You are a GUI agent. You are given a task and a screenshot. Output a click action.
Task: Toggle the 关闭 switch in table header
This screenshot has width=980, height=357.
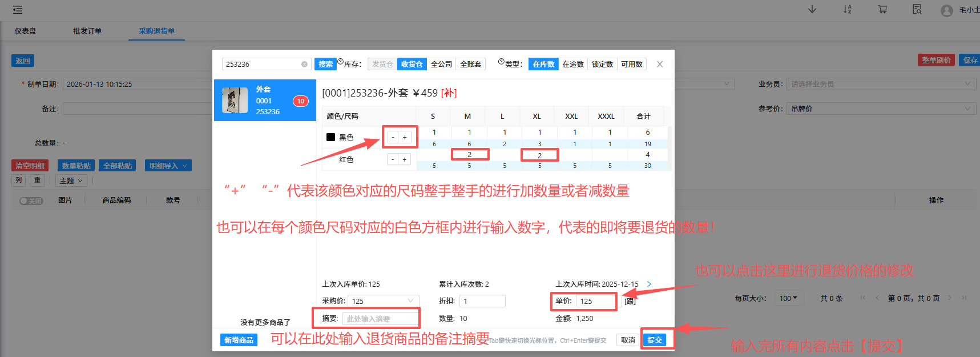(x=31, y=201)
